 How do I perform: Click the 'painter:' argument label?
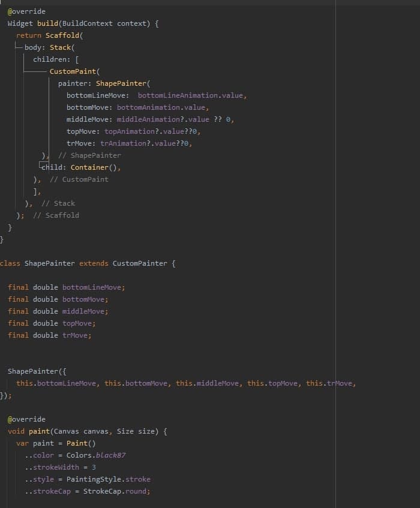point(75,83)
